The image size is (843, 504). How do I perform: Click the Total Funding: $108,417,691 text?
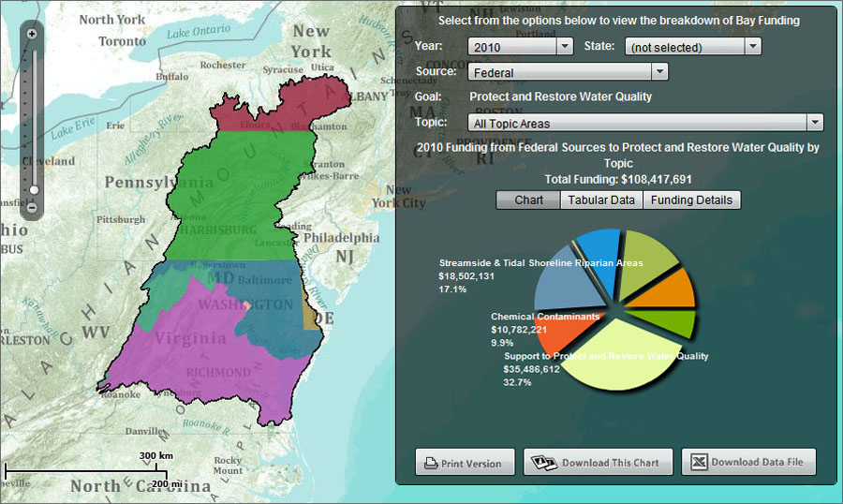pyautogui.click(x=618, y=179)
